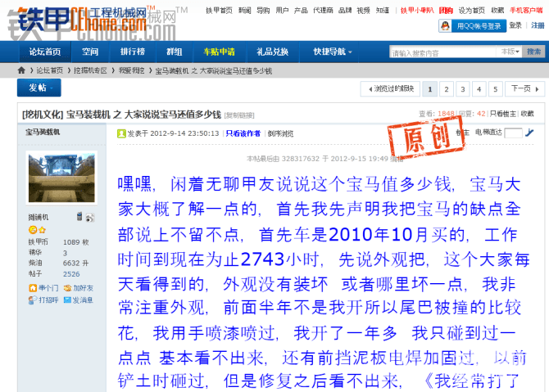
Task: Open 代理商 top link
Action: (x=323, y=11)
